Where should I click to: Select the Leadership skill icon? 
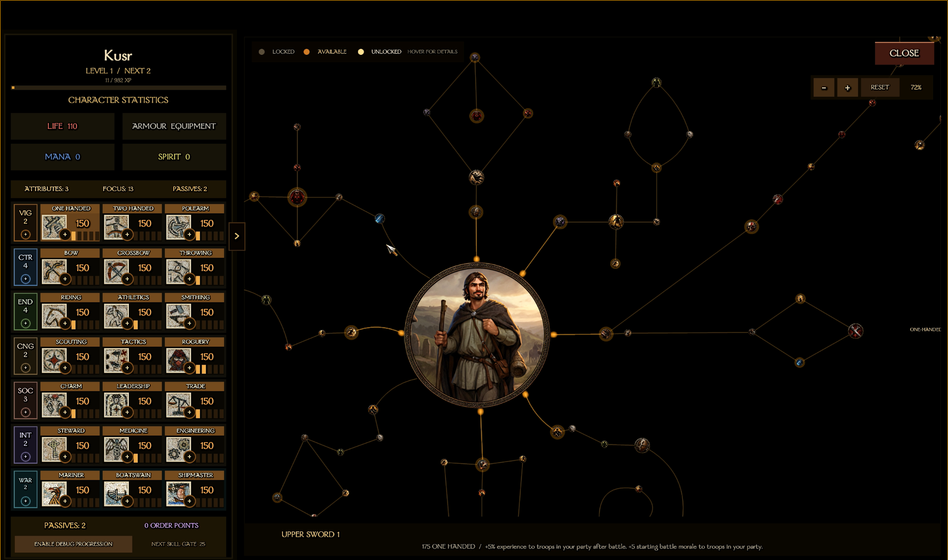116,404
